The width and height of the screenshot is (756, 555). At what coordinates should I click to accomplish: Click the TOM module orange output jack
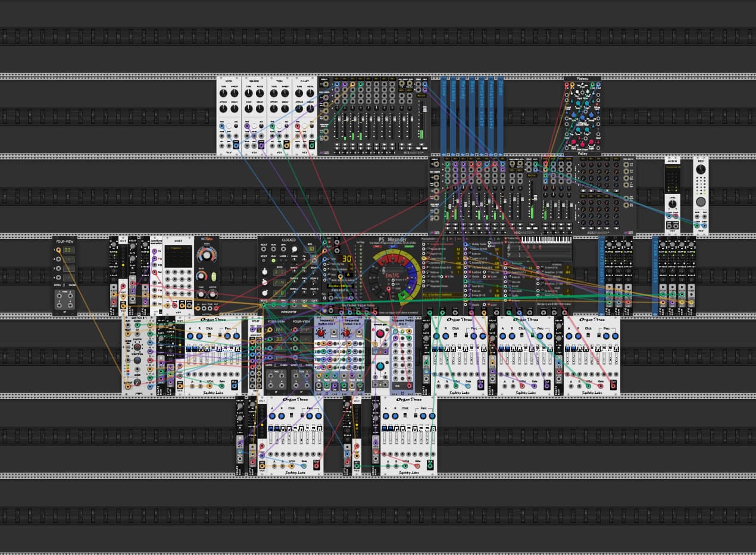(x=286, y=146)
